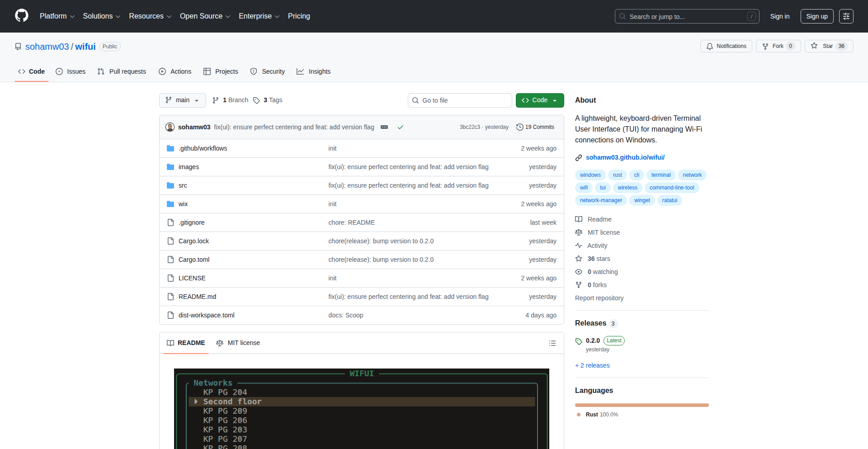The image size is (868, 449).
Task: Open the main branch dropdown
Action: (x=182, y=100)
